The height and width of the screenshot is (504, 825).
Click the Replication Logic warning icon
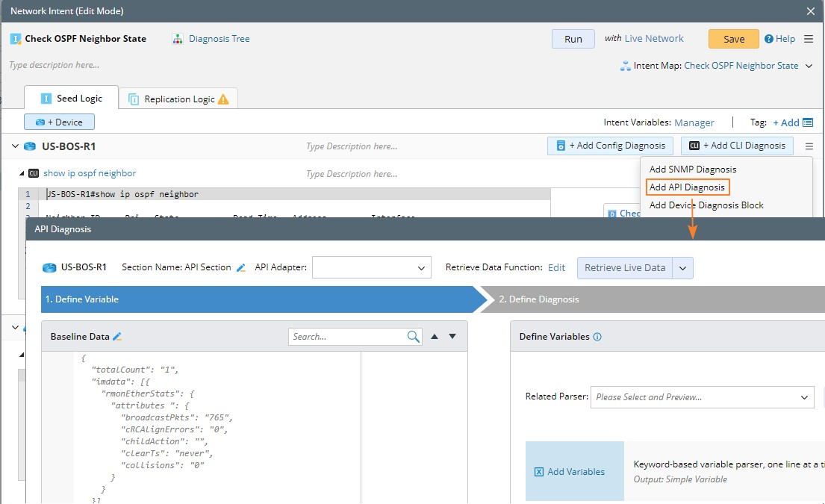(x=223, y=99)
